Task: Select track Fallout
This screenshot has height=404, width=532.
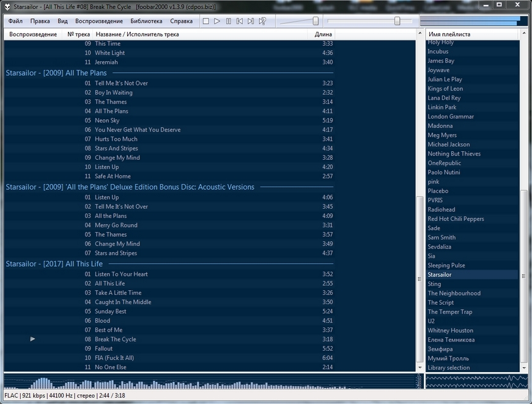Action: click(169, 349)
